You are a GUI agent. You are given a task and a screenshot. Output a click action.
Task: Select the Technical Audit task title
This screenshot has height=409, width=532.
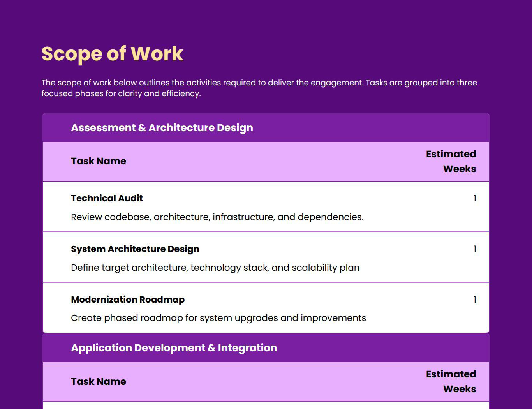point(107,198)
